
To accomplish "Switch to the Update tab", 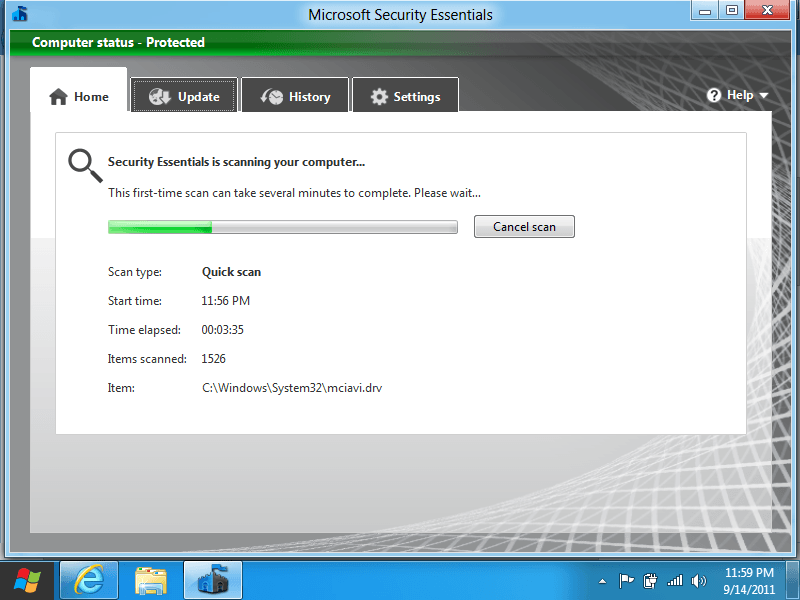I will pos(185,96).
